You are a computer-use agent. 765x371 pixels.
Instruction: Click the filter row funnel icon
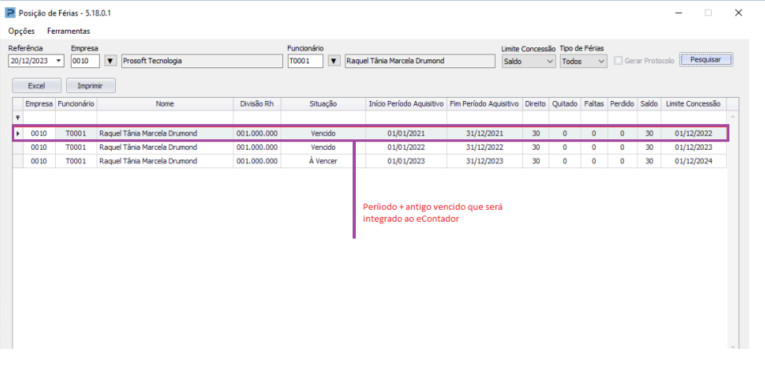coord(18,118)
